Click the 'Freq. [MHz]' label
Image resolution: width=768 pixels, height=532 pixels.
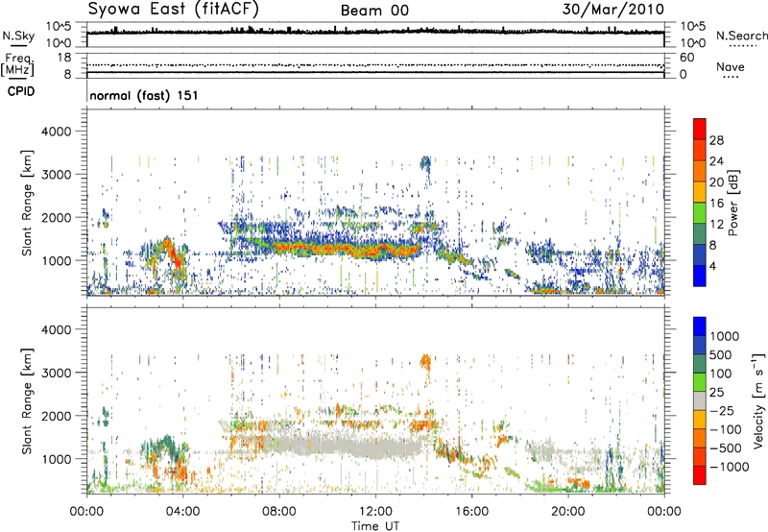17,64
